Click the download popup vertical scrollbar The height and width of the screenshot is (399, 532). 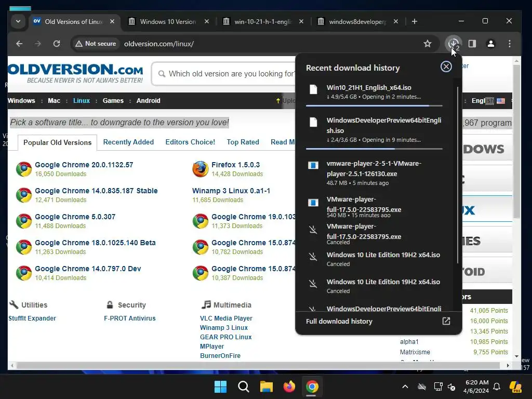pos(458,175)
